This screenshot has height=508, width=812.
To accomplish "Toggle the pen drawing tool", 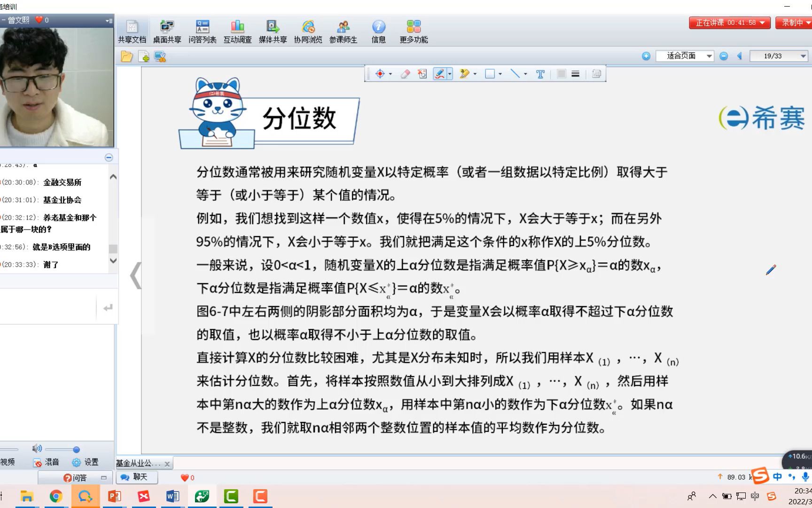I will point(440,74).
